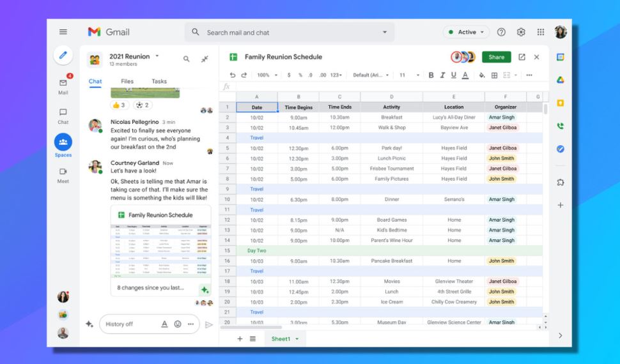
Task: Click in Search mail and chat field
Action: 289,33
